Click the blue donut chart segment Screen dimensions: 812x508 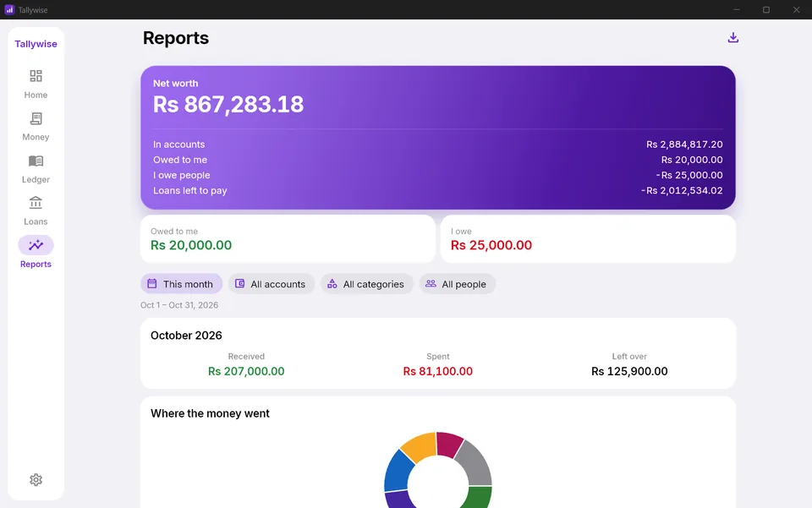click(x=398, y=471)
